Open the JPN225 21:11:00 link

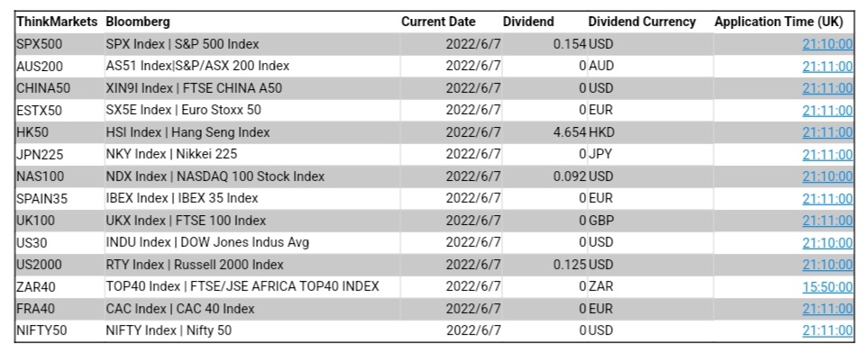(827, 154)
